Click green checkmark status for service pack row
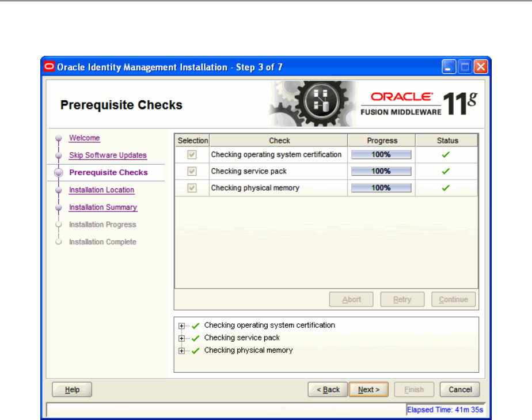This screenshot has width=532, height=420. point(446,172)
